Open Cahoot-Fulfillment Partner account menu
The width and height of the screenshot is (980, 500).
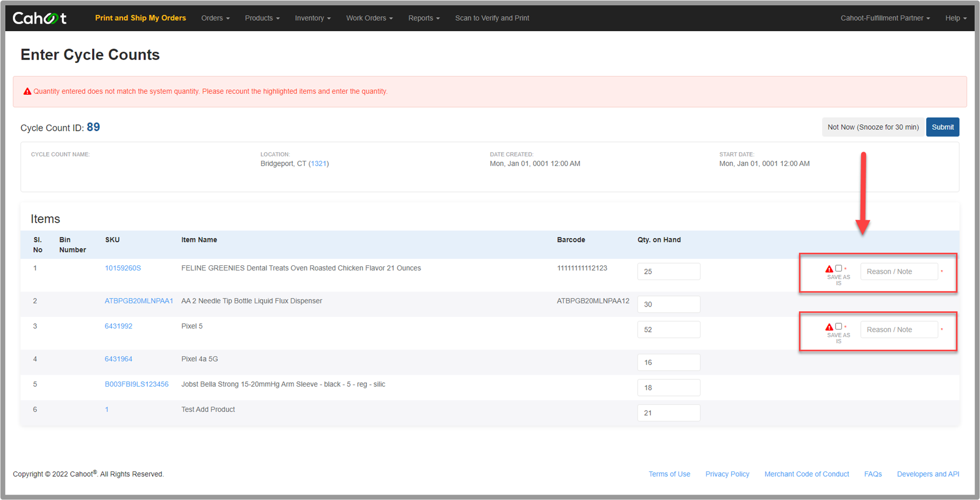(885, 18)
